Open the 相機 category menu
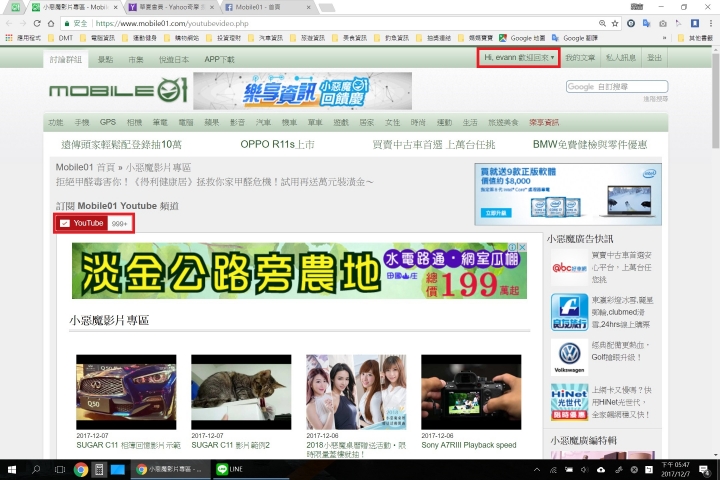Screen dimensions: 720x480 (x=134, y=123)
